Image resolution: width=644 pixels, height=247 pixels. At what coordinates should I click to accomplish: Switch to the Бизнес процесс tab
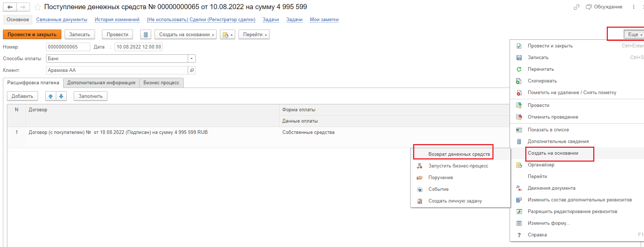pyautogui.click(x=161, y=83)
